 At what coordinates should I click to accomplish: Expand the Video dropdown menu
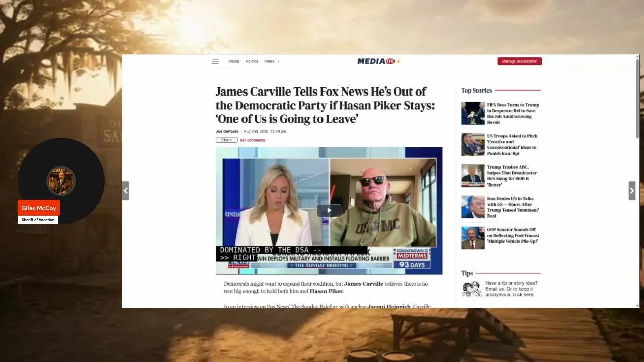(x=272, y=61)
